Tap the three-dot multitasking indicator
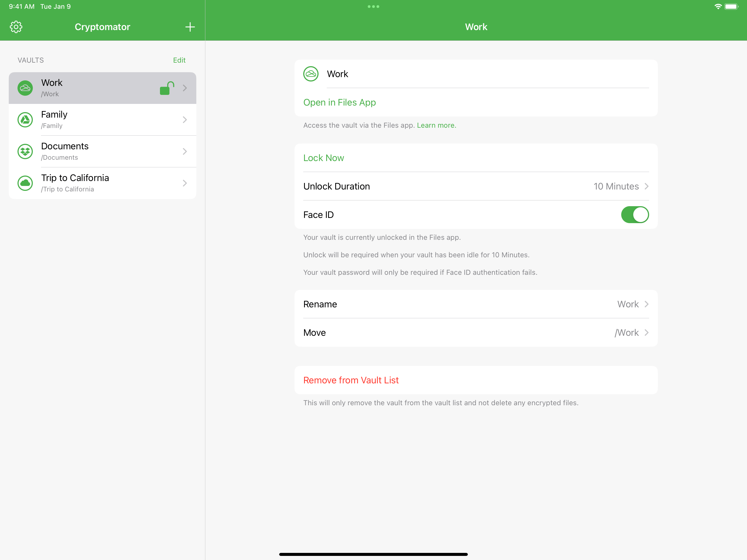 (x=373, y=6)
